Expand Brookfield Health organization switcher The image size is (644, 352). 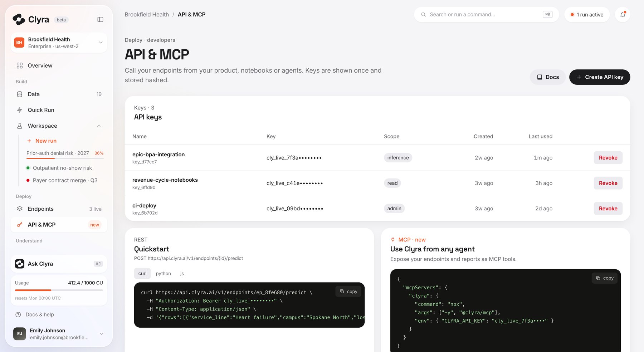point(59,43)
